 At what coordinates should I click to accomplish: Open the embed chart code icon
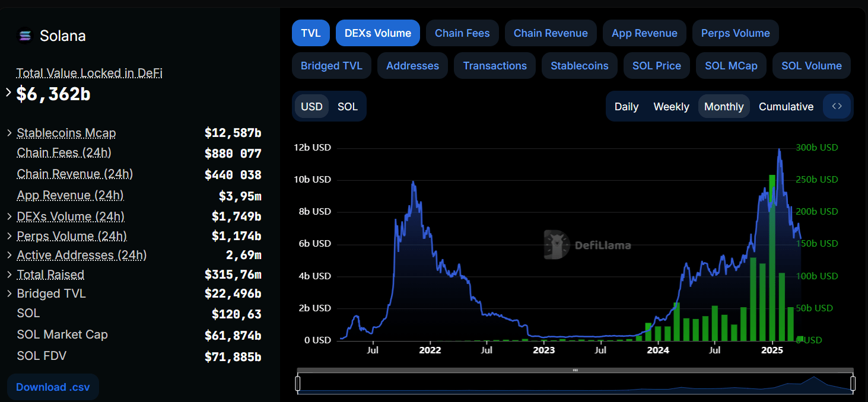[837, 107]
